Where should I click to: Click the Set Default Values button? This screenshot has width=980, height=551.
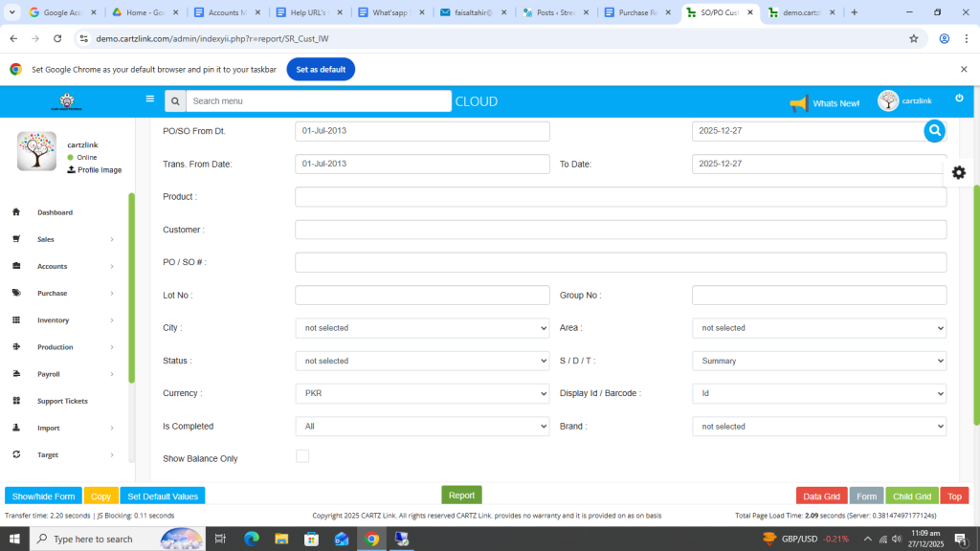coord(163,496)
